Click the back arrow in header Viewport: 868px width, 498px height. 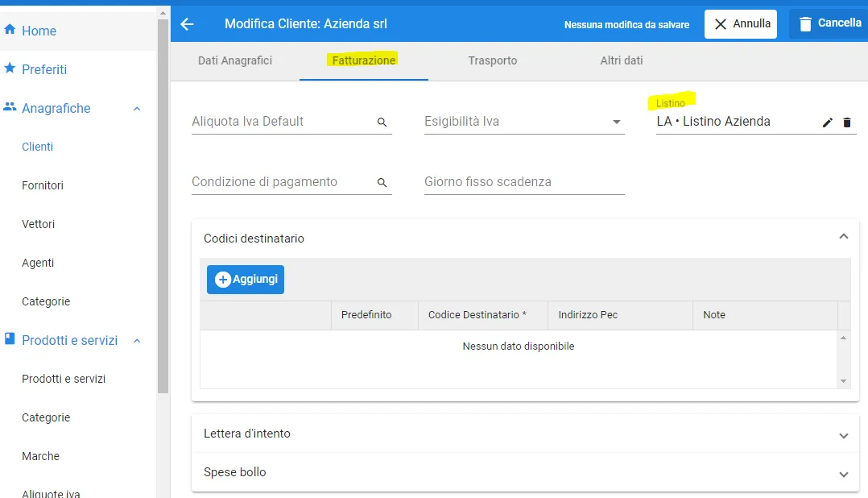click(x=187, y=24)
